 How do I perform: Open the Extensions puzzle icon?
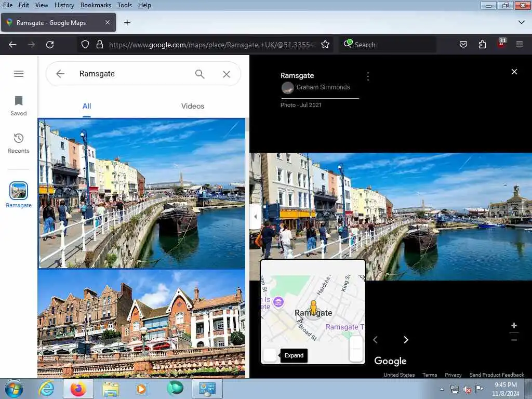click(x=482, y=45)
